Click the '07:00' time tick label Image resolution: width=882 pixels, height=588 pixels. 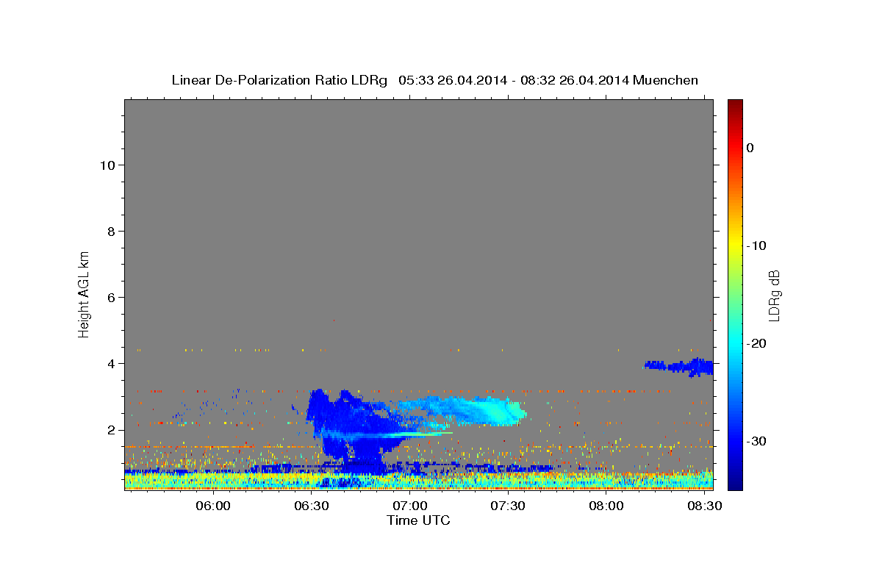(410, 506)
